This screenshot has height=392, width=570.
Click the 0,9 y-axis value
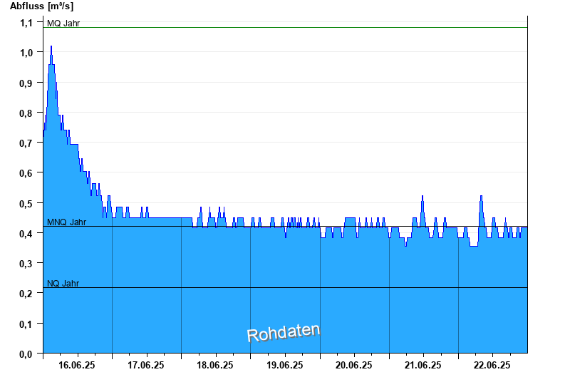26,83
